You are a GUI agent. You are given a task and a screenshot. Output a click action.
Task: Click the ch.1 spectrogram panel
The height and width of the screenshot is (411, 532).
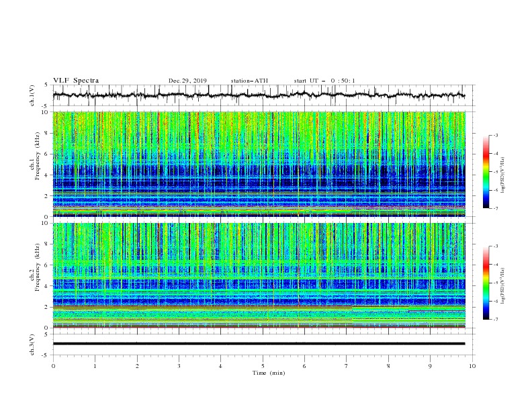pyautogui.click(x=259, y=164)
